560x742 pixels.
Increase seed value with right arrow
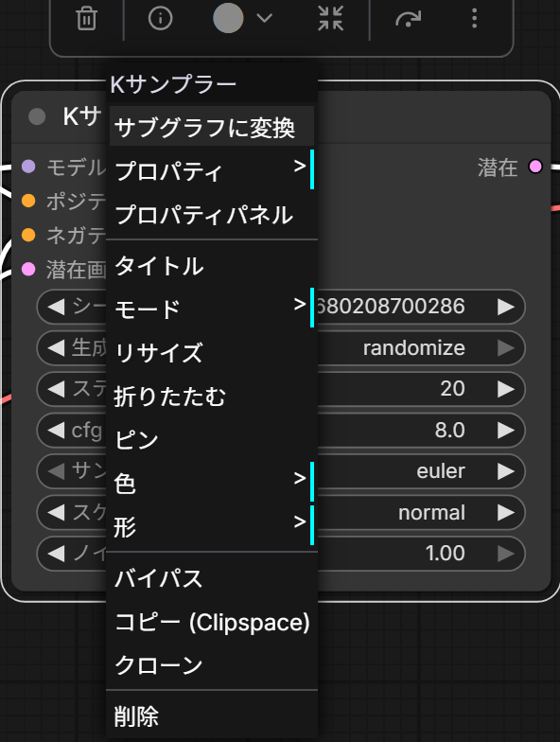[505, 307]
